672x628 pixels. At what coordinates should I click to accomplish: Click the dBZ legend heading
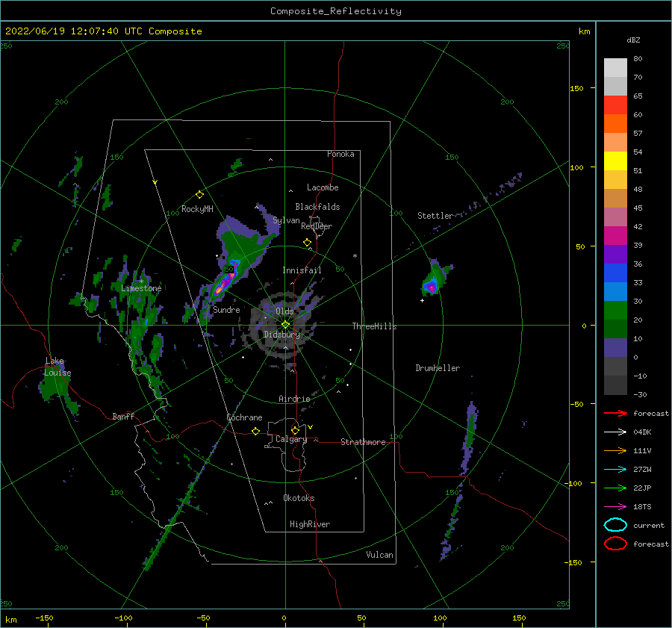point(633,40)
